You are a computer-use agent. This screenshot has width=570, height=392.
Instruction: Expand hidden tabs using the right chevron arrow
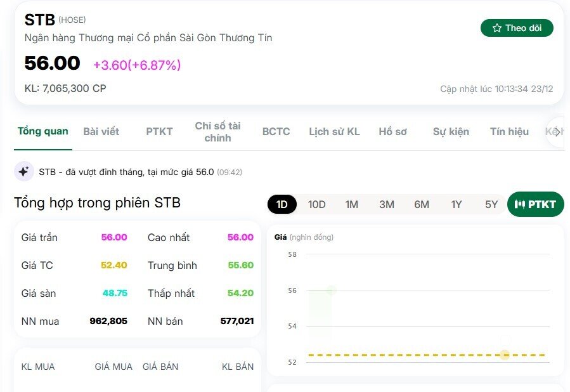557,132
